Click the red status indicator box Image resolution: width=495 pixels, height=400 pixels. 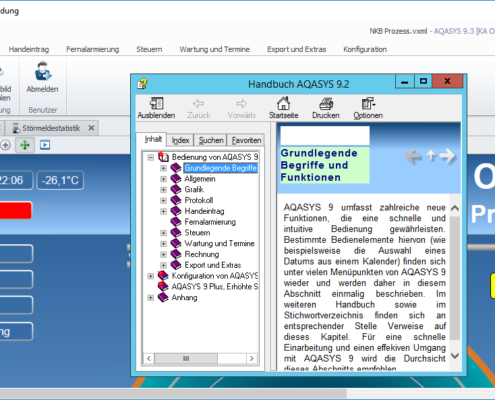[16, 210]
